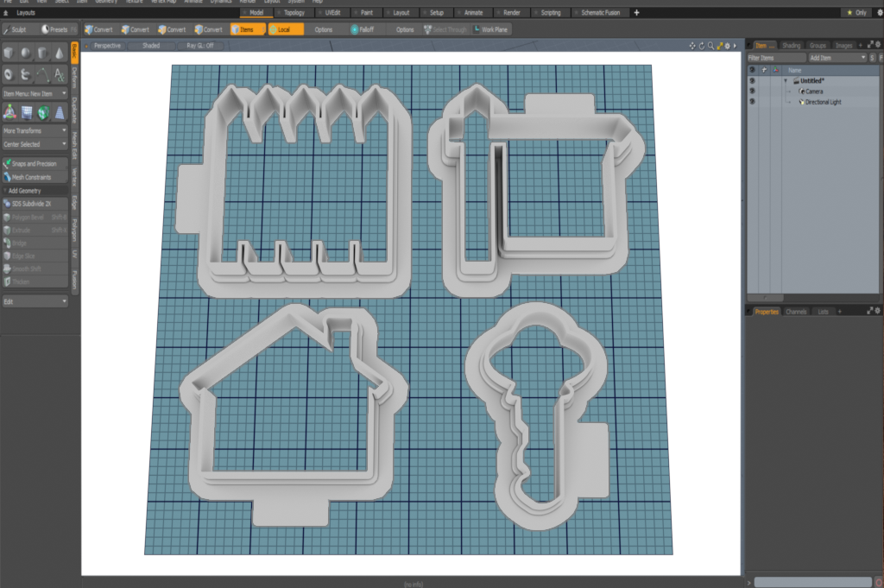
Task: Click the blue grid mesh transform icon
Action: [x=27, y=113]
